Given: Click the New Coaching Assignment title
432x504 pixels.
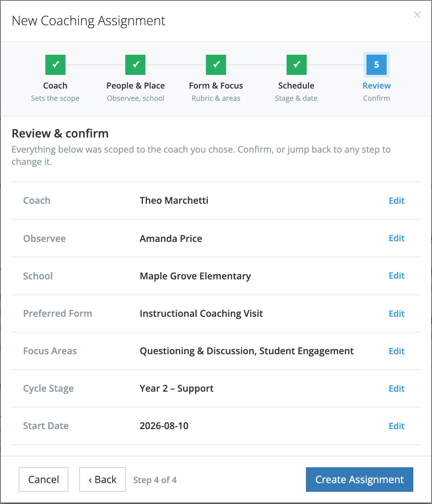Looking at the screenshot, I should pyautogui.click(x=89, y=21).
